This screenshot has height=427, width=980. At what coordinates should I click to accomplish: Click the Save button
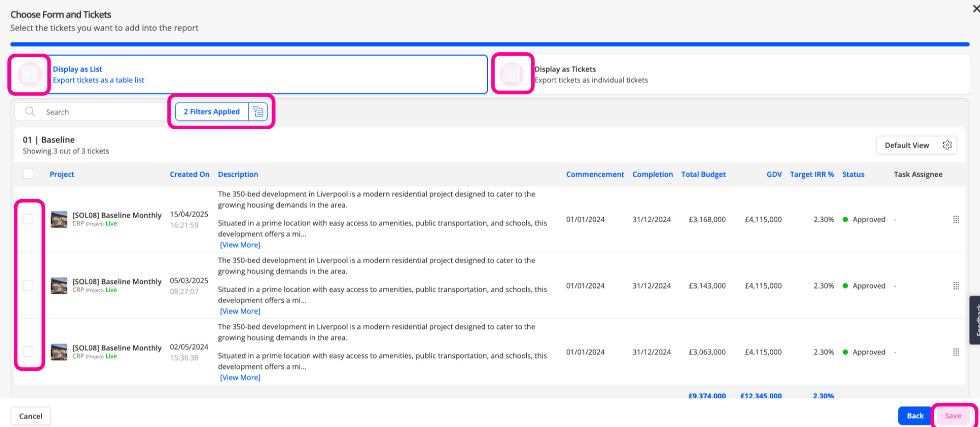(x=953, y=416)
